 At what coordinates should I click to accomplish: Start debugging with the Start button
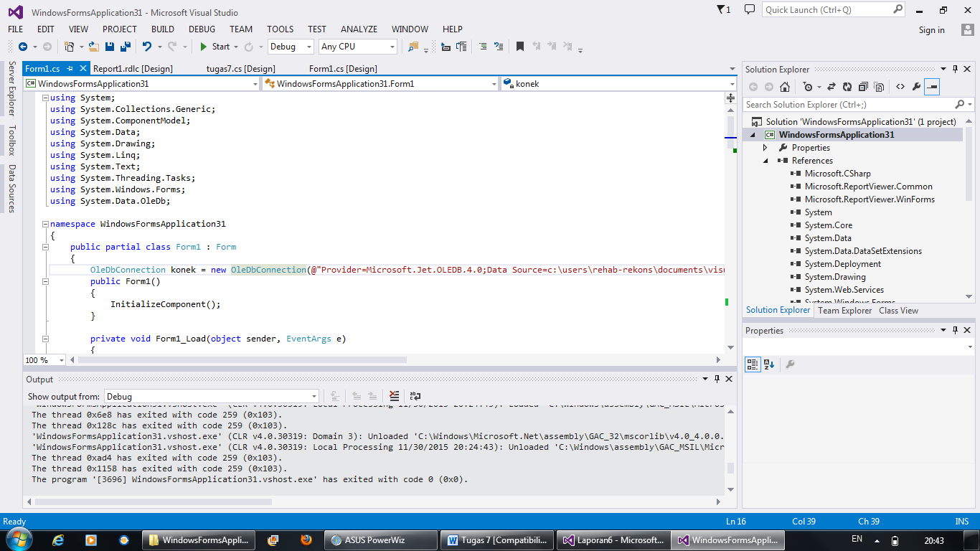coord(215,47)
